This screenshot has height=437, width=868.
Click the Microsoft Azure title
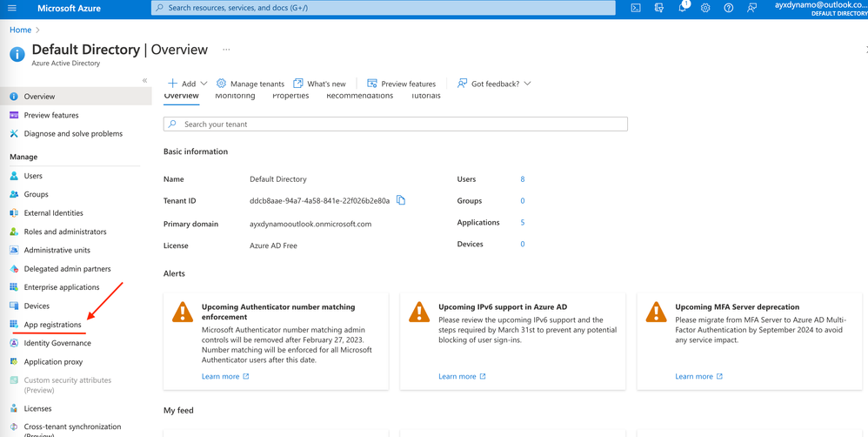pyautogui.click(x=70, y=9)
